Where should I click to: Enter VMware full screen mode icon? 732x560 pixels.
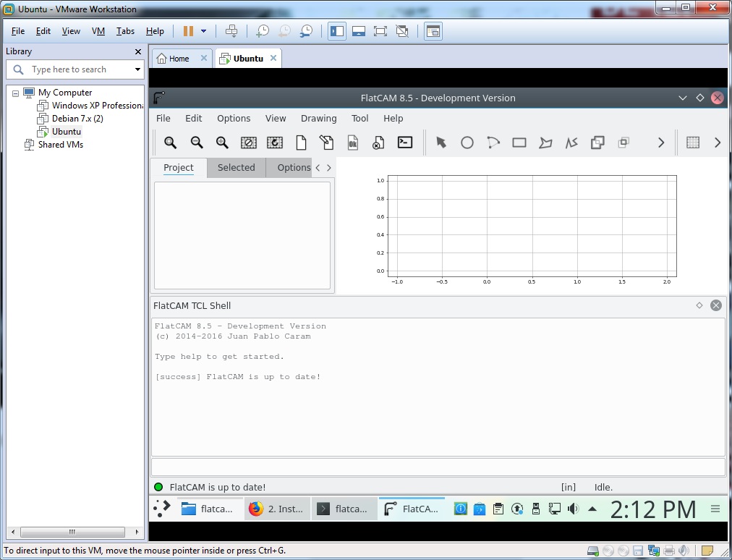[x=380, y=31]
